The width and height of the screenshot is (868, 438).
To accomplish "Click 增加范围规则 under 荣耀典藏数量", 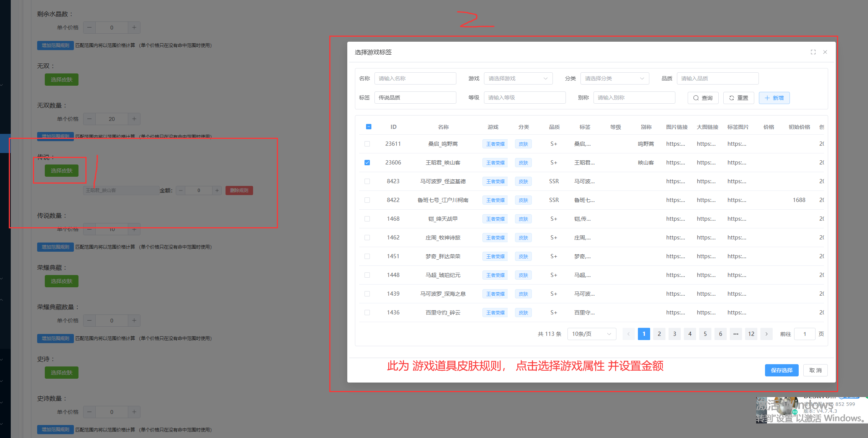I will (56, 339).
